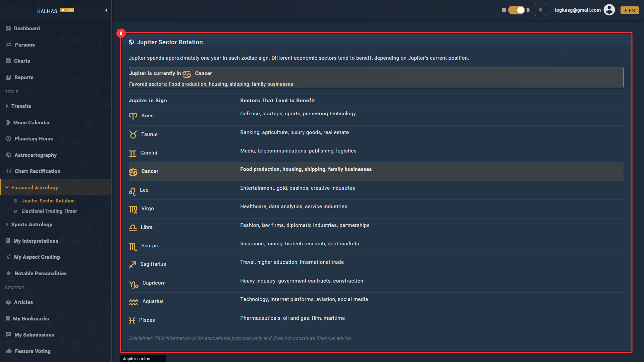The image size is (644, 362).
Task: Go to My Bookmarks
Action: [x=31, y=319]
